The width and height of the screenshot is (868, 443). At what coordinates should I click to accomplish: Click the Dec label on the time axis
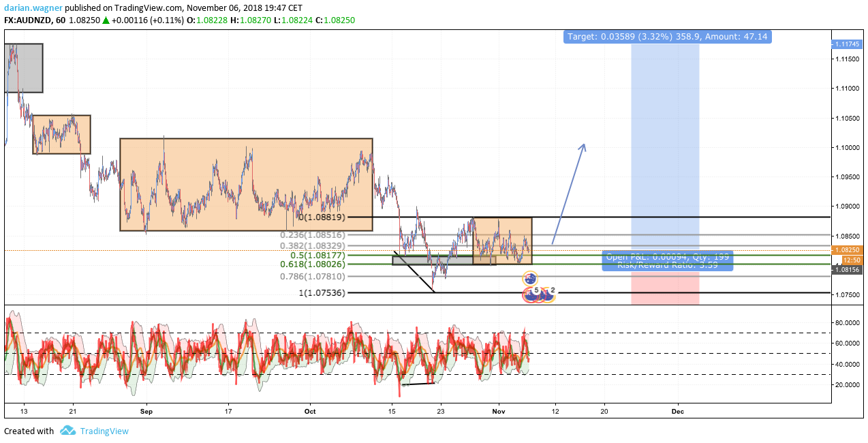click(x=678, y=411)
